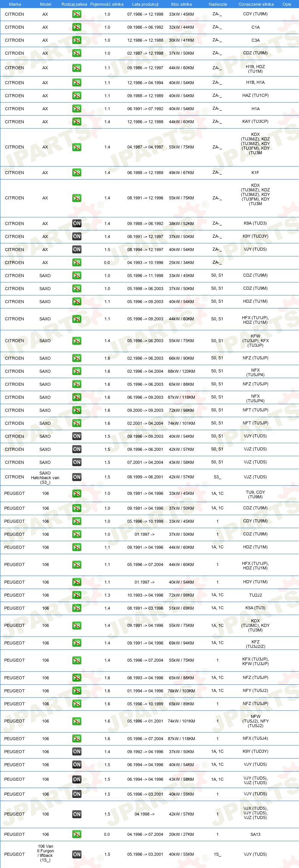Click engine code KFZ (TU3J2/Z)

pos(255,644)
